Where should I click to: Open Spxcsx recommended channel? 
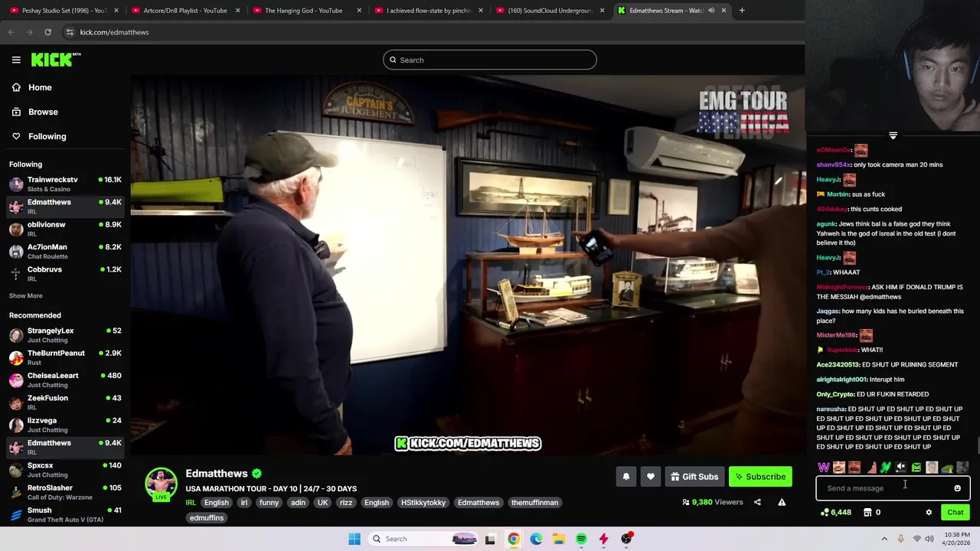coord(65,469)
